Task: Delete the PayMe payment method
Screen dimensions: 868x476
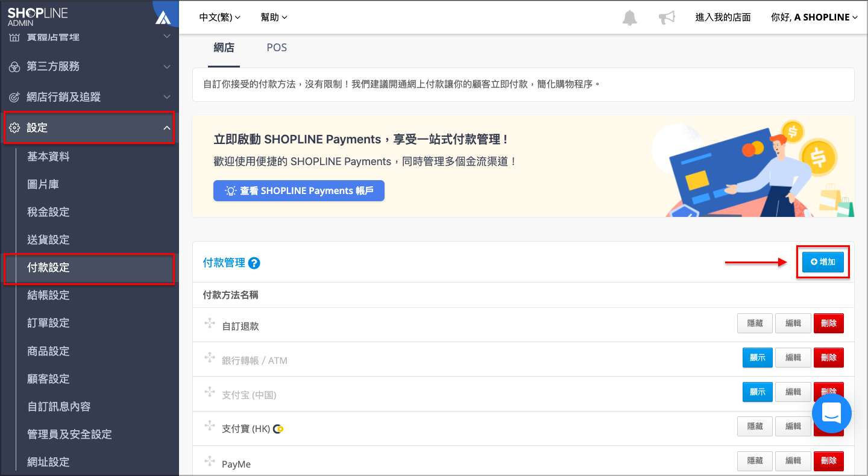Action: tap(829, 461)
